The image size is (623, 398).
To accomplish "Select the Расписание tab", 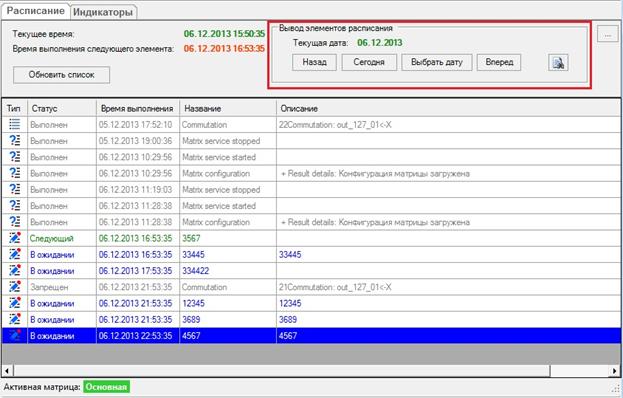I will (35, 11).
